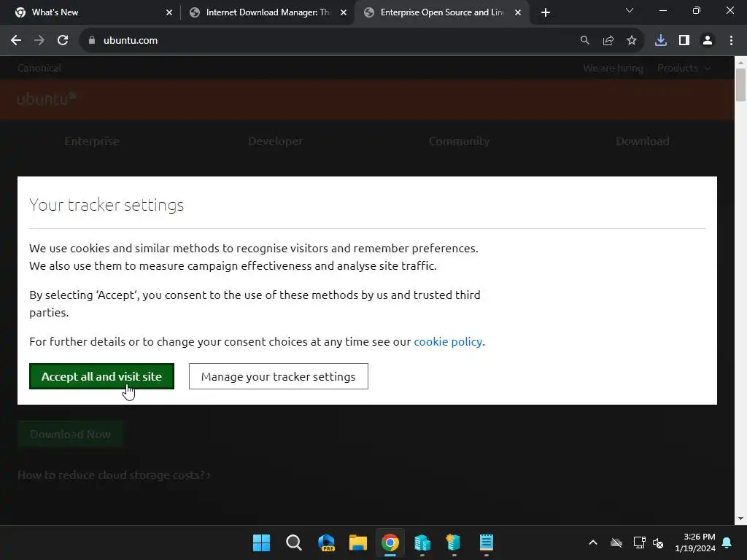Click the share page icon
Screen dimensions: 747x560
pos(608,41)
